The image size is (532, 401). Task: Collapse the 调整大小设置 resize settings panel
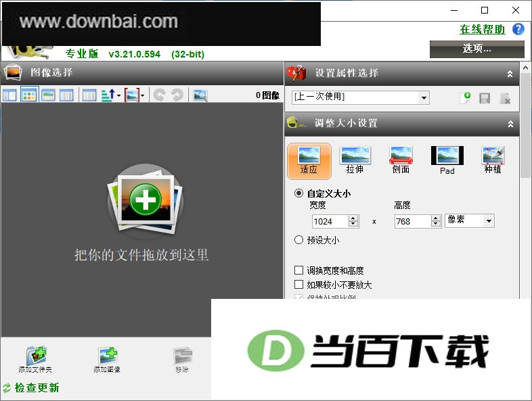coord(510,124)
